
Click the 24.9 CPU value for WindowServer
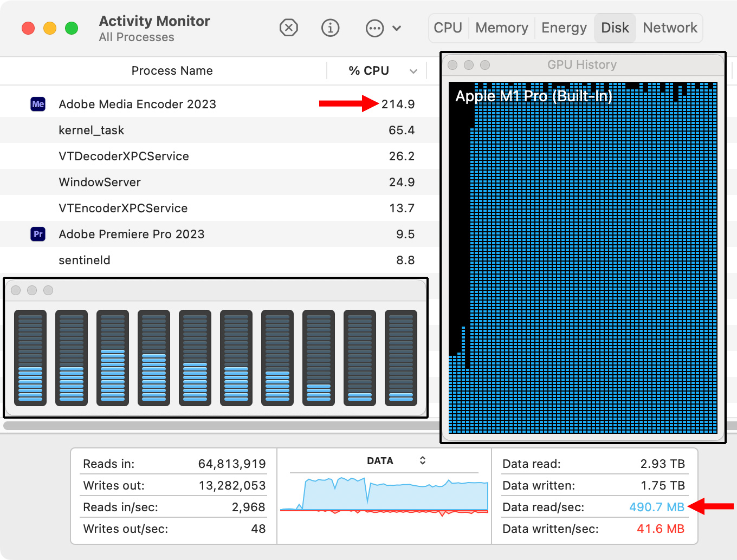point(402,182)
